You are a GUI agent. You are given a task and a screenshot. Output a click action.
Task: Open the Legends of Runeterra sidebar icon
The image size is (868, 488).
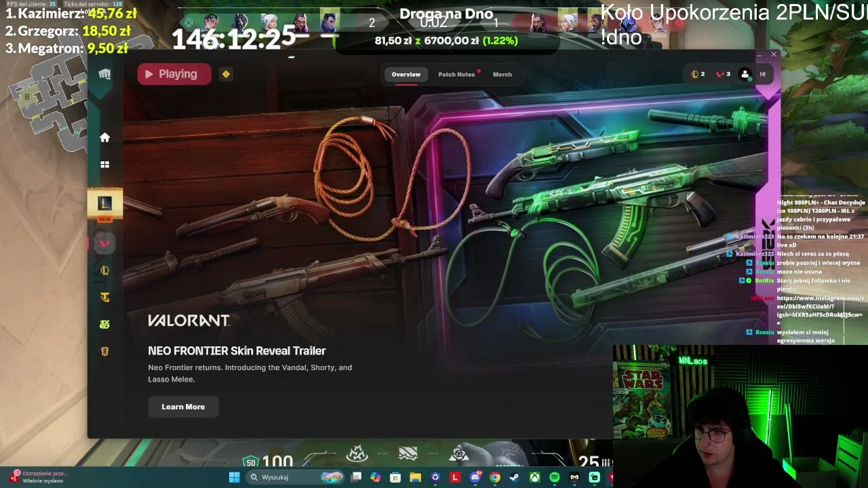pyautogui.click(x=104, y=270)
